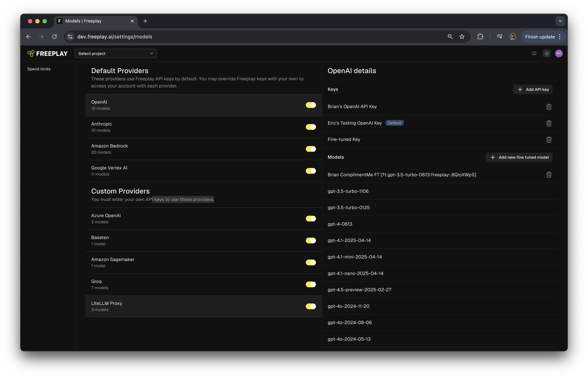Delete Brian's OpenAI API Key via trash icon
Viewport: 588px width, 378px height.
pos(549,107)
